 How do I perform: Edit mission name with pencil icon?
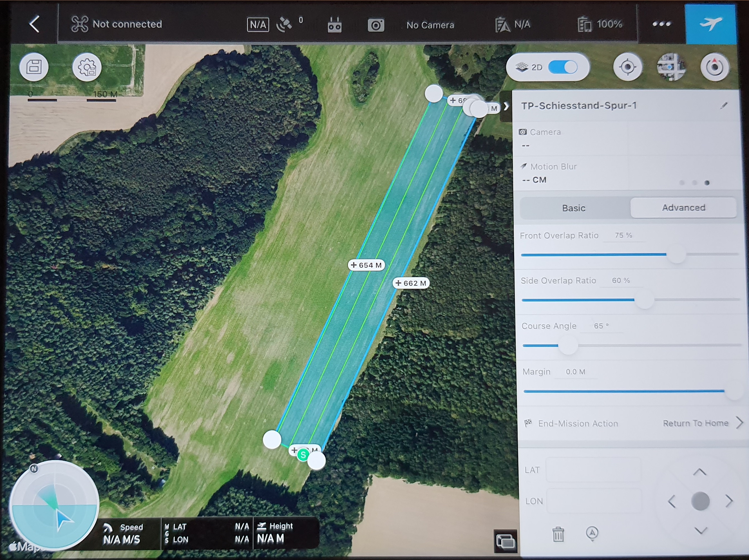click(724, 106)
